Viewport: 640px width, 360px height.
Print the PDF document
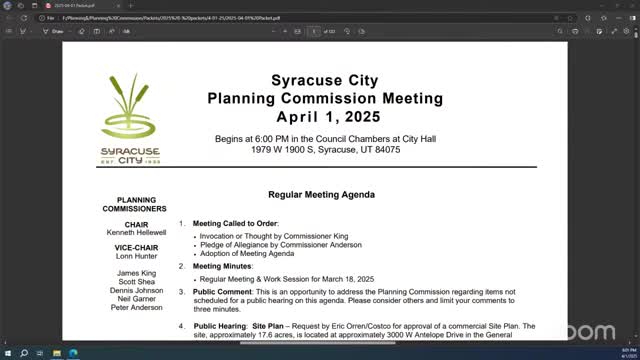tap(575, 31)
